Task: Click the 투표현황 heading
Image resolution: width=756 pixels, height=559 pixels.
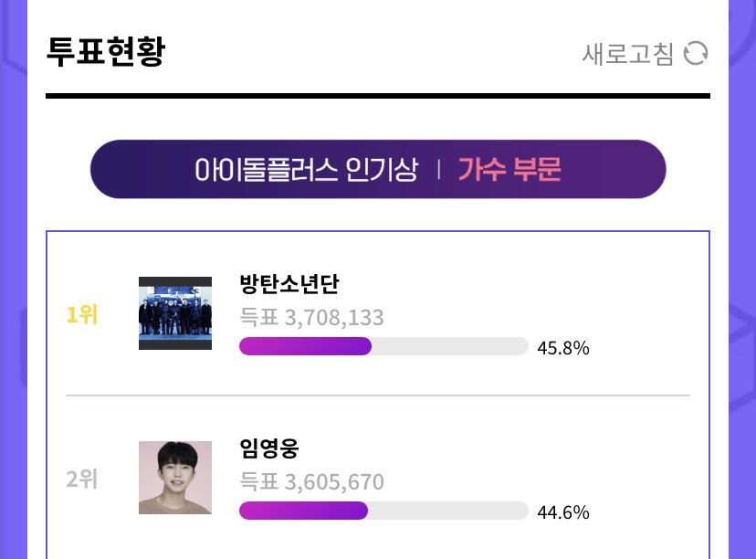Action: 106,51
